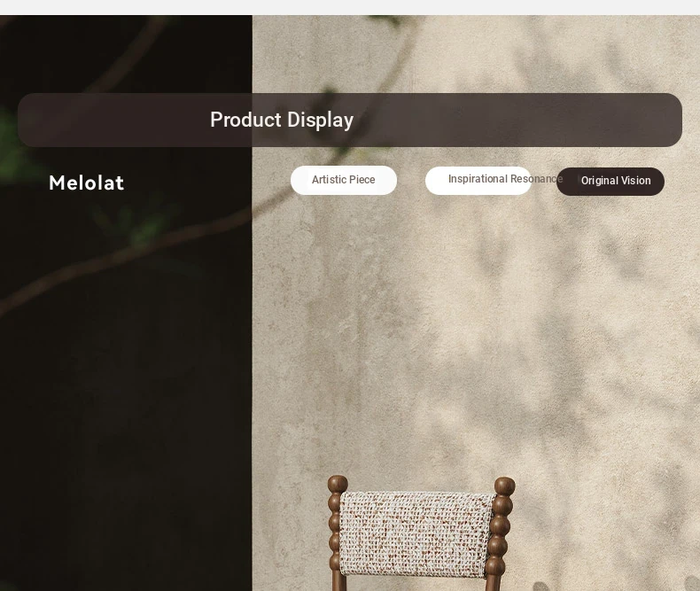
Task: Click the light gray strip at the top
Action: (x=350, y=7)
